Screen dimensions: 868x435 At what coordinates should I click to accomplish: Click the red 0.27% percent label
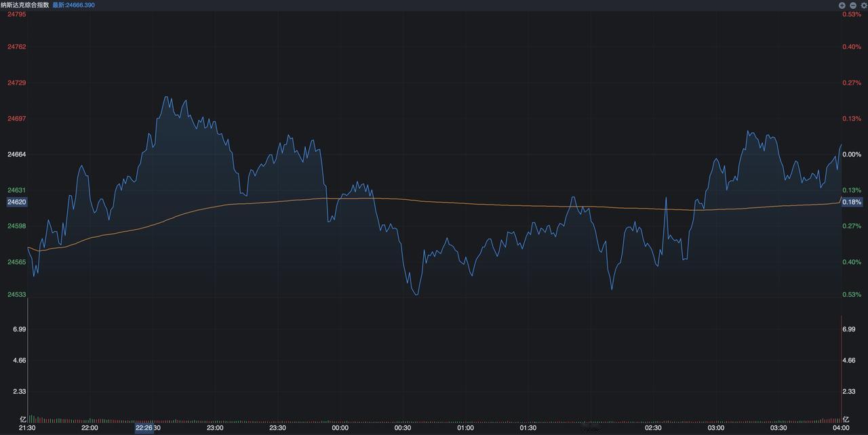(852, 83)
